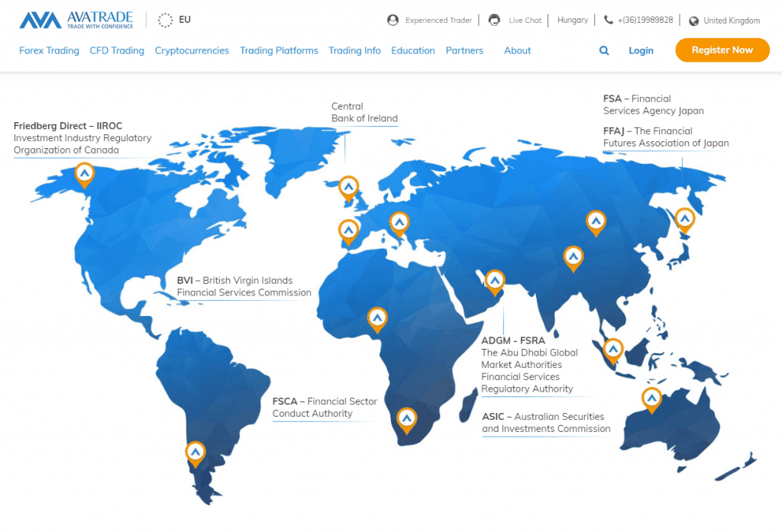
Task: Expand the EU regulation selector
Action: pos(175,20)
